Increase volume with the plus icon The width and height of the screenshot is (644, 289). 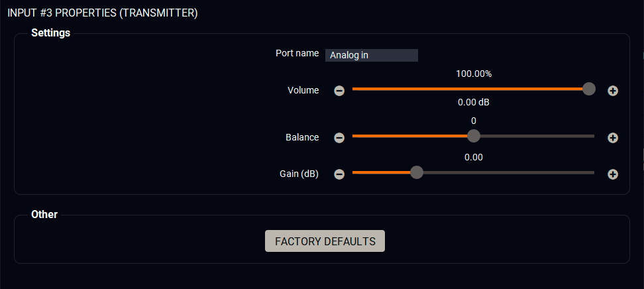tap(613, 91)
